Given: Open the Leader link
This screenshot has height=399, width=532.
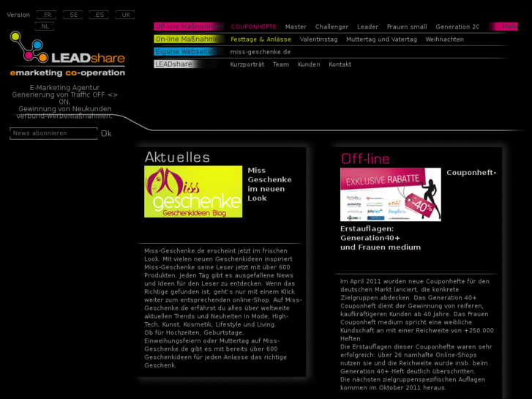Looking at the screenshot, I should pyautogui.click(x=367, y=27).
